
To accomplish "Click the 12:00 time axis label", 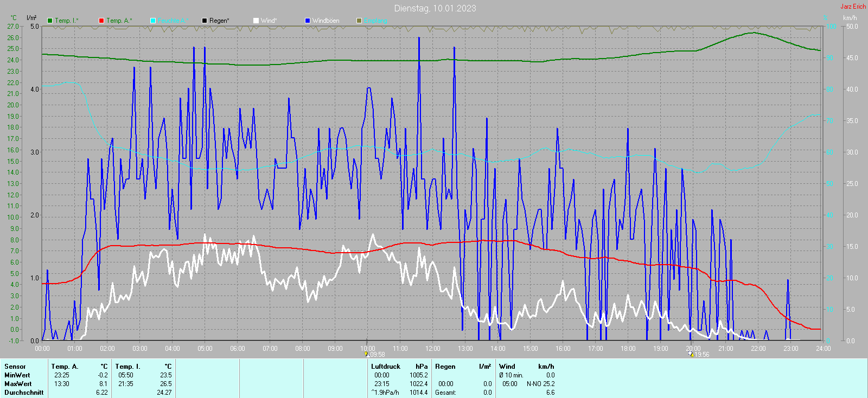I will coord(433,349).
